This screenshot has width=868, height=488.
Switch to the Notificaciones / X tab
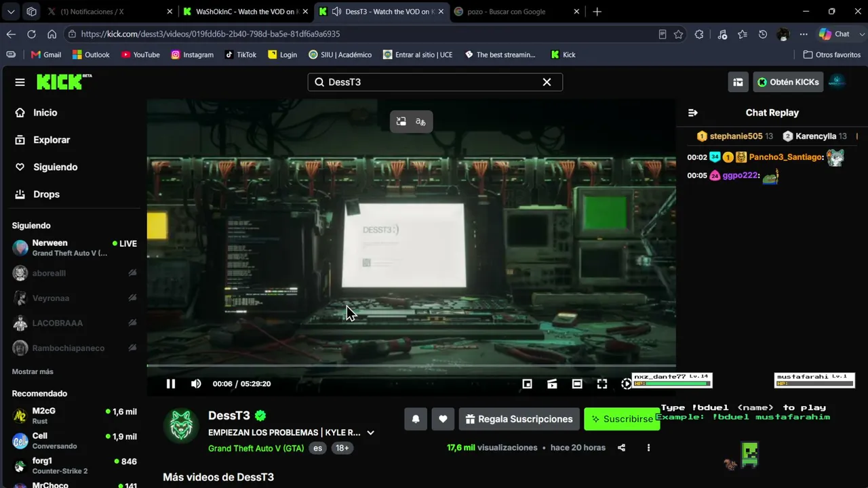110,12
